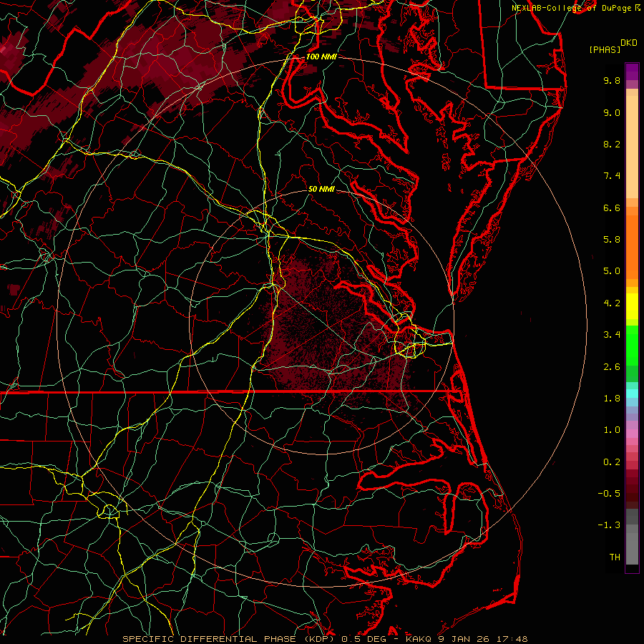Click the -1.3 value on the scale
This screenshot has height=644, width=644.
[x=609, y=525]
